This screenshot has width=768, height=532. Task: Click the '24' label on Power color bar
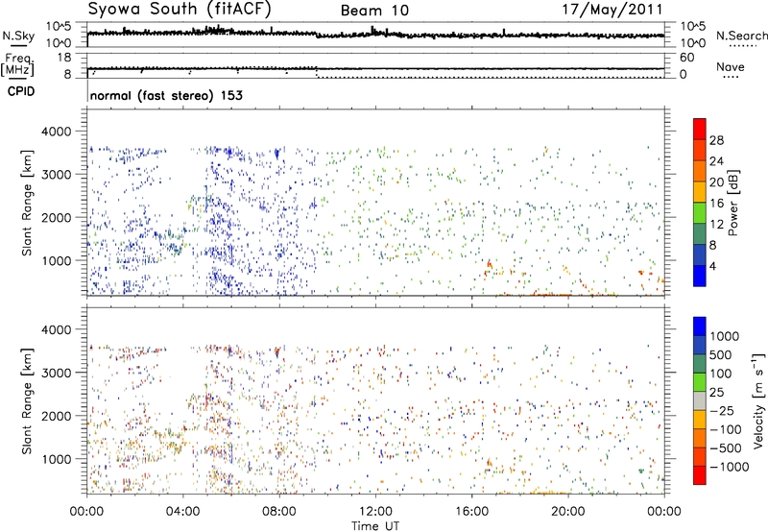pos(716,161)
